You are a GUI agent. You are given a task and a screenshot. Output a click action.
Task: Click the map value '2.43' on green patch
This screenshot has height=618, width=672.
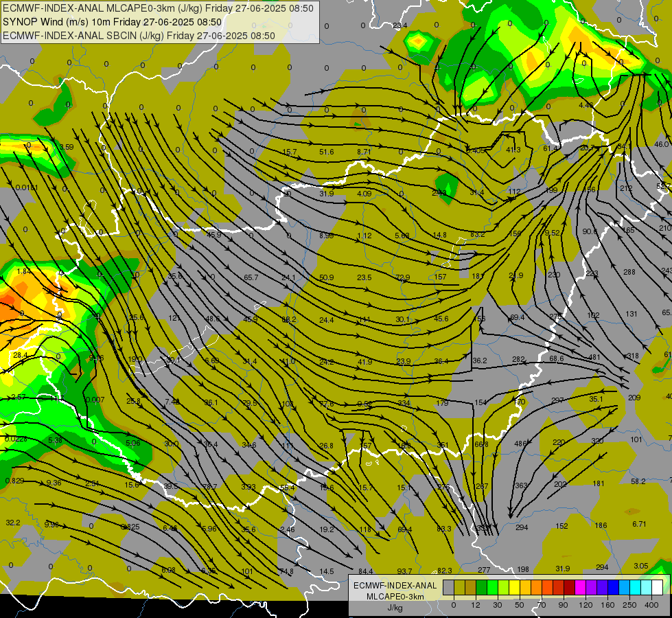click(439, 193)
